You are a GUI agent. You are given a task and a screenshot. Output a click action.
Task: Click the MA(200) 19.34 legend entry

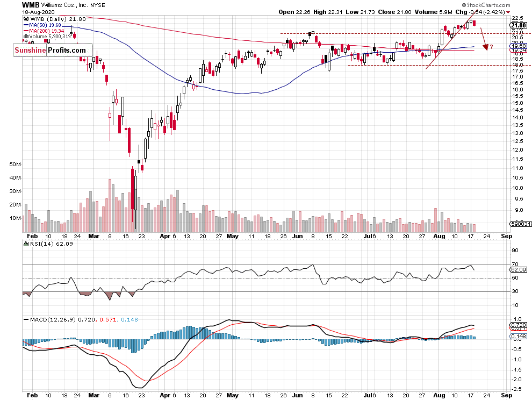click(x=46, y=31)
